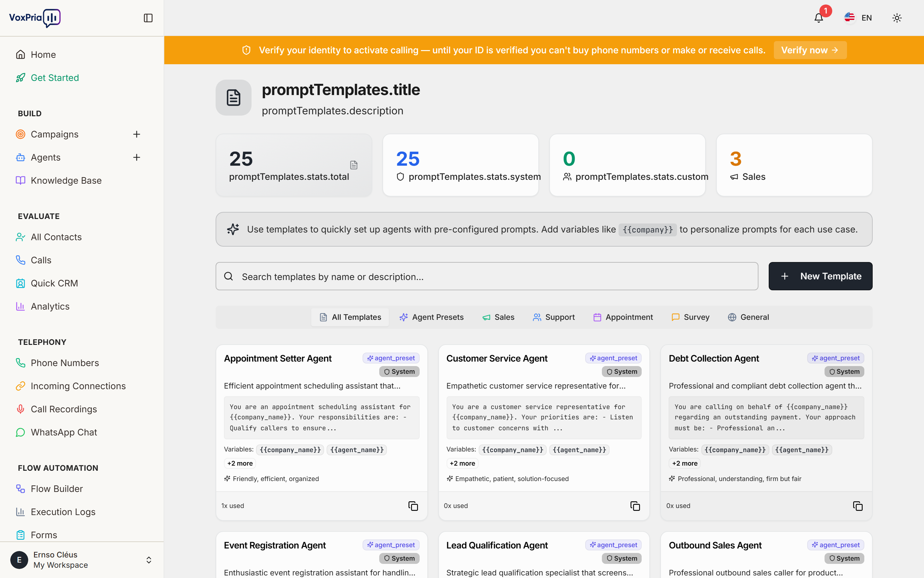
Task: Open the notifications bell
Action: pos(819,18)
